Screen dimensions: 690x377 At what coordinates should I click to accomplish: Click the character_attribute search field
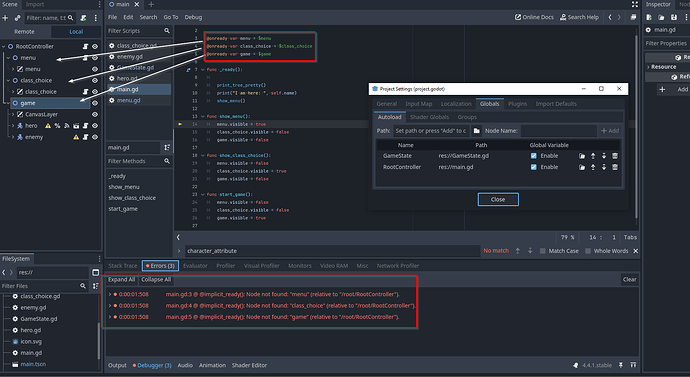[332, 251]
